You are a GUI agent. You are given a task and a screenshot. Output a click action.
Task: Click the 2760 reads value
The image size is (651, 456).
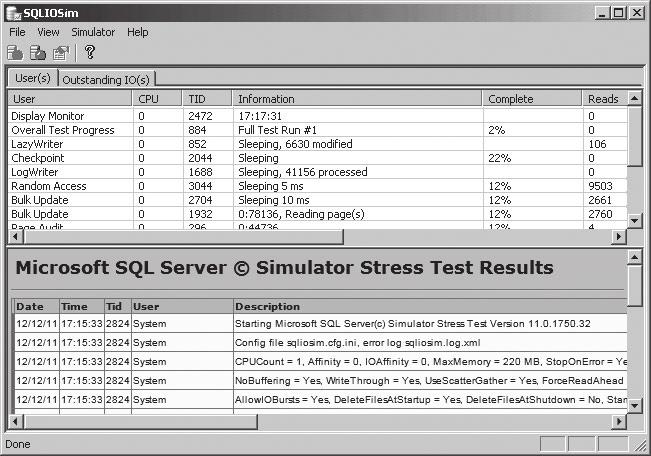pos(600,214)
